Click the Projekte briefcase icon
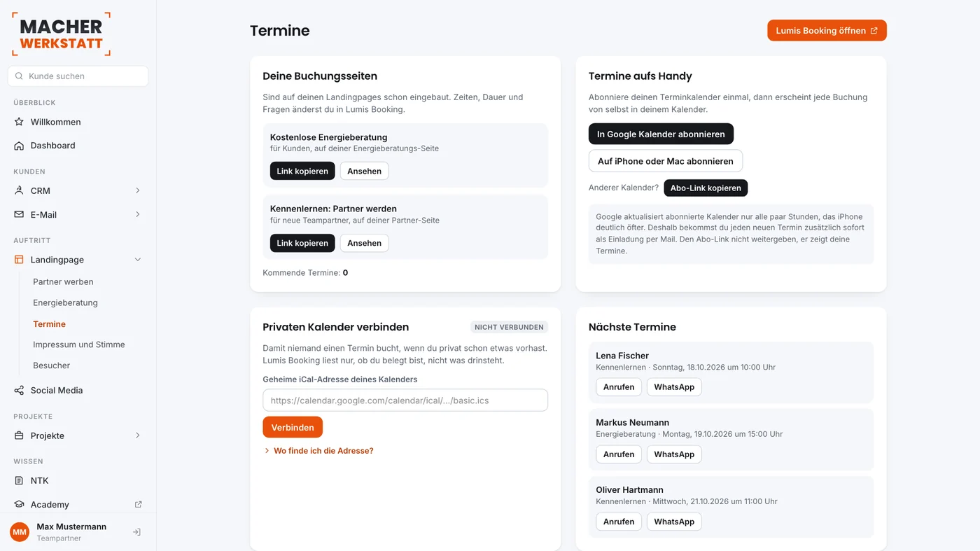This screenshot has height=551, width=980. pyautogui.click(x=19, y=435)
